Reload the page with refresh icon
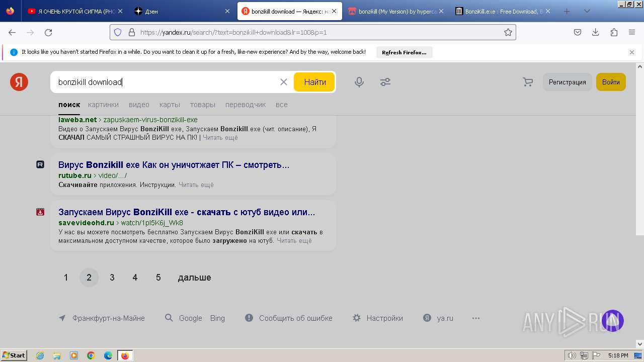 tap(48, 32)
